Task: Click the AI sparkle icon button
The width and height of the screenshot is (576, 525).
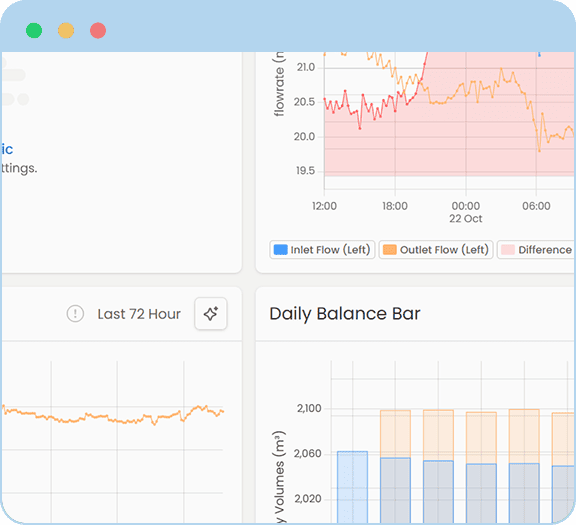Action: coord(210,314)
